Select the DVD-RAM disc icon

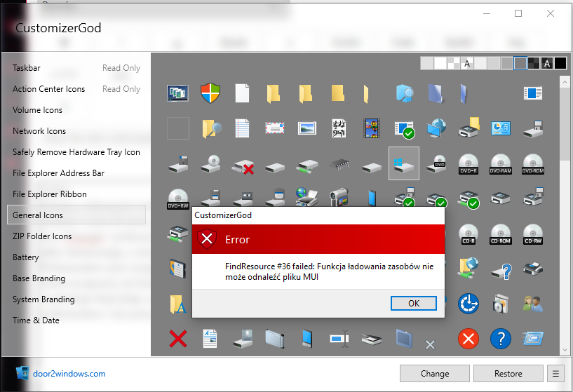coord(501,164)
